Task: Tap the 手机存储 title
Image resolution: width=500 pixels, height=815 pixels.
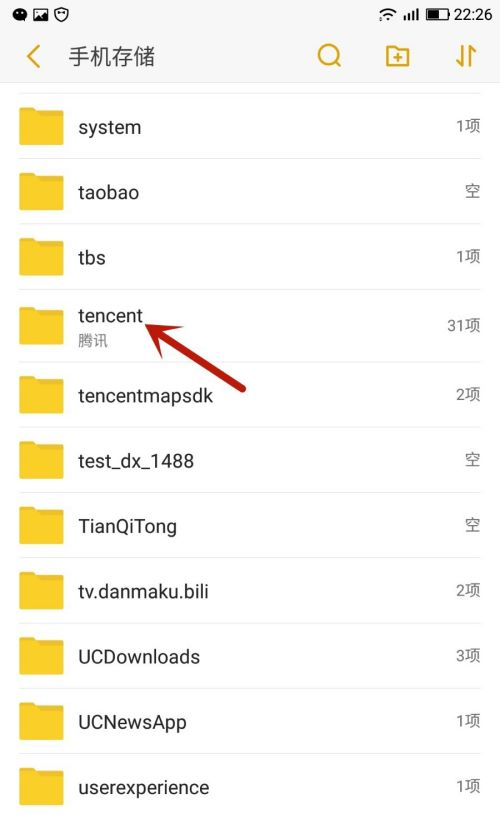Action: pos(112,56)
